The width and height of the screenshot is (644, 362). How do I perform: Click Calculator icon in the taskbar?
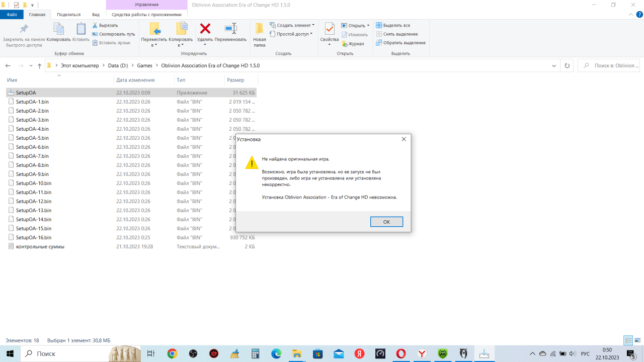256,354
